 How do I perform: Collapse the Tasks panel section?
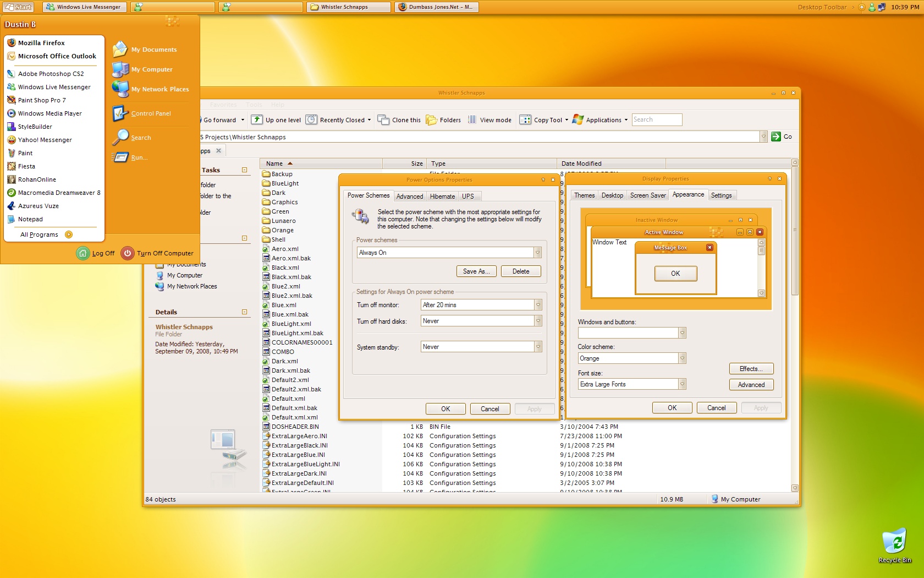coord(245,170)
